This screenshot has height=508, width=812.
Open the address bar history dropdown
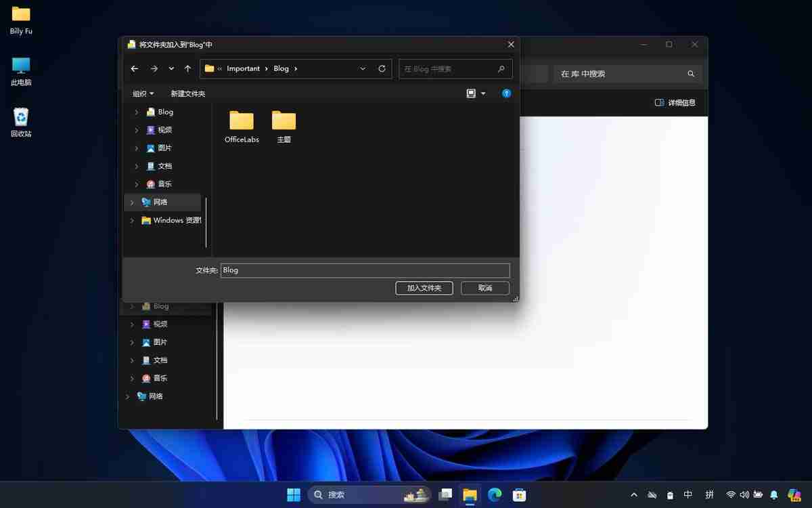[363, 68]
